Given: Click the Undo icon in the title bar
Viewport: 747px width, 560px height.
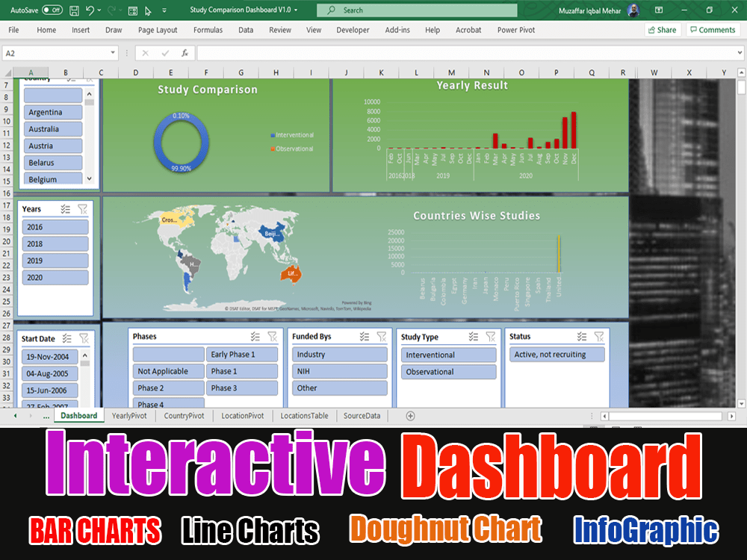Looking at the screenshot, I should tap(89, 10).
